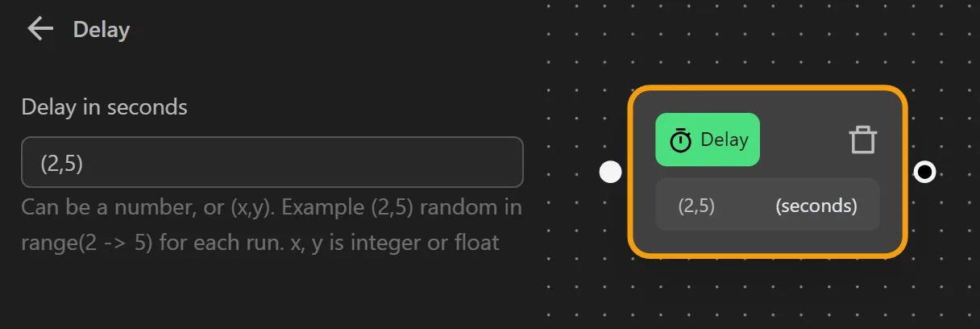Click the "Can be a number" hint line
The image size is (980, 329).
[271, 207]
